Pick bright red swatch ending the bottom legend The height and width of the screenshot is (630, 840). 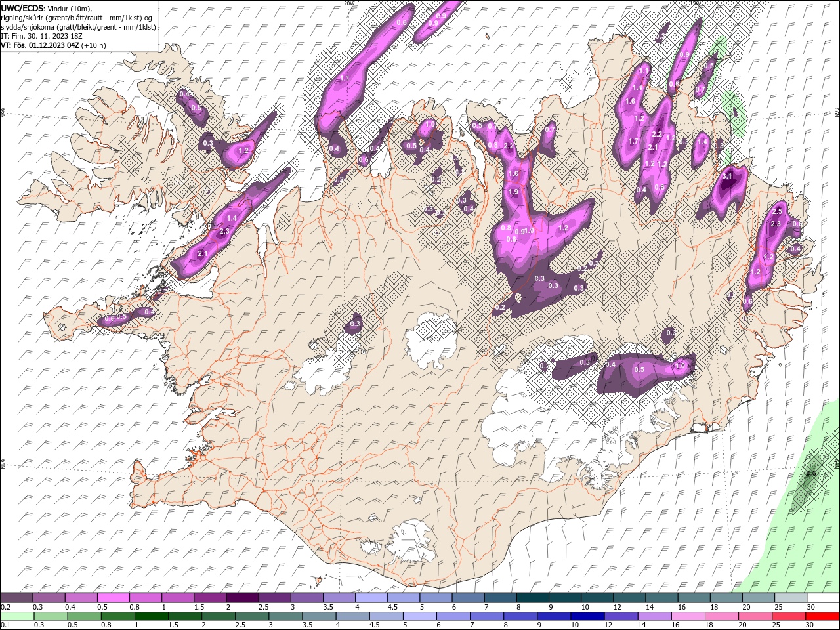coord(822,616)
